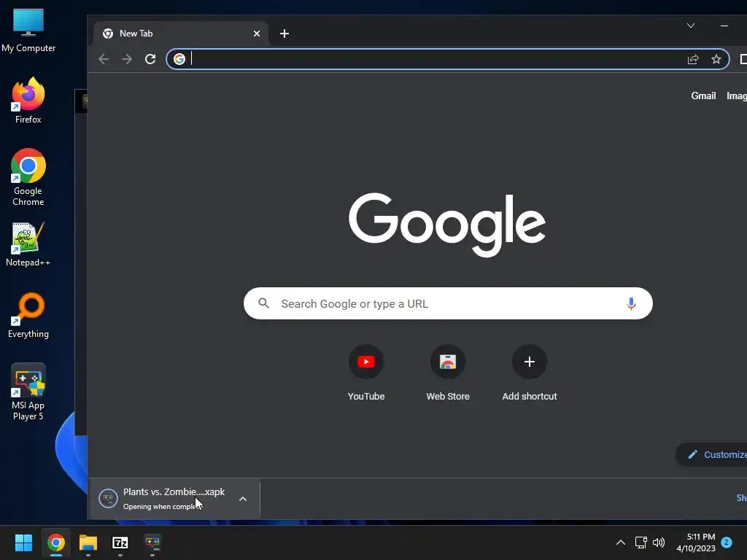Click the Search Google or type a URL box

point(448,303)
